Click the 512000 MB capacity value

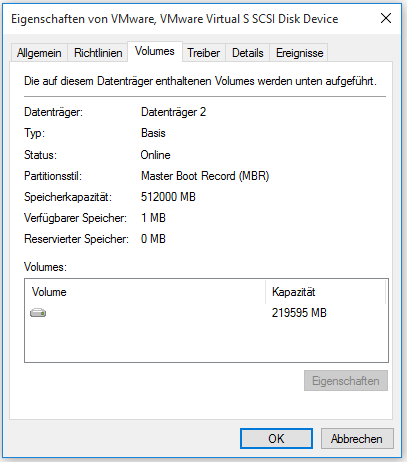tap(168, 197)
